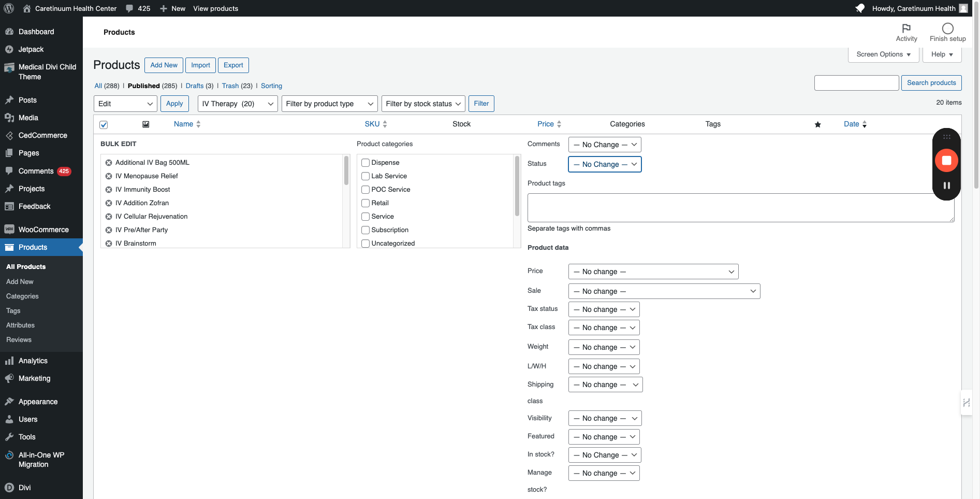
Task: Open the Tax status dropdown
Action: point(604,309)
